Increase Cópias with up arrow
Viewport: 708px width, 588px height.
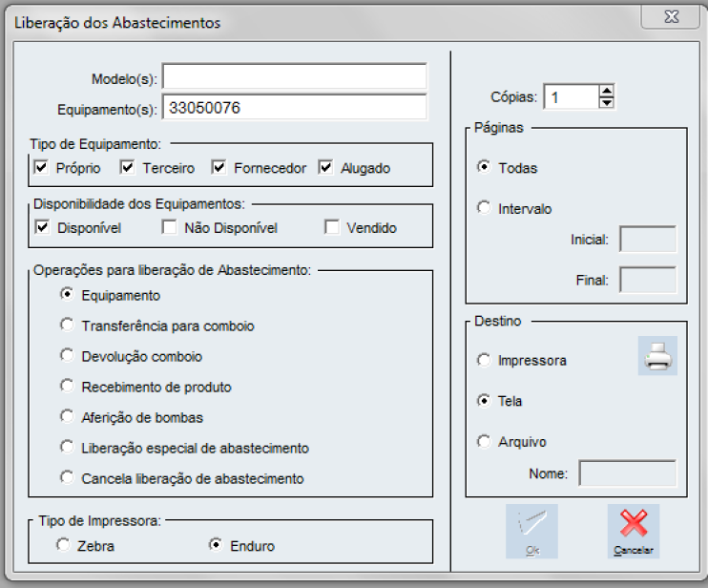(607, 91)
